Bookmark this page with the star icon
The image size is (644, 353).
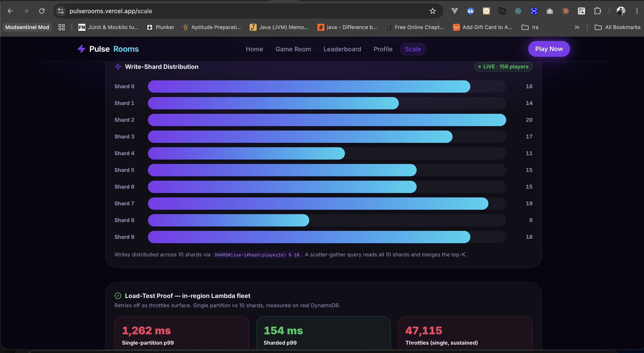click(x=432, y=11)
